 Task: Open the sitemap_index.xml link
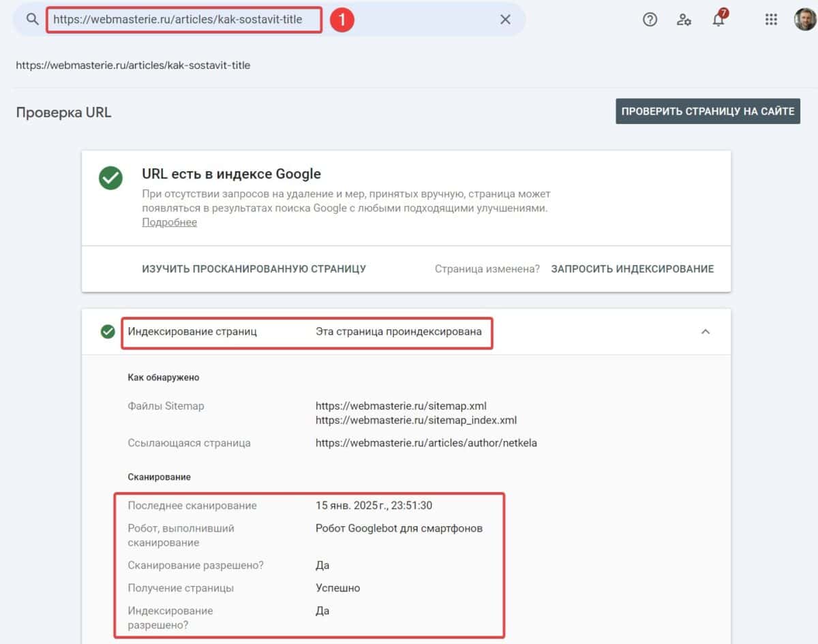[416, 420]
